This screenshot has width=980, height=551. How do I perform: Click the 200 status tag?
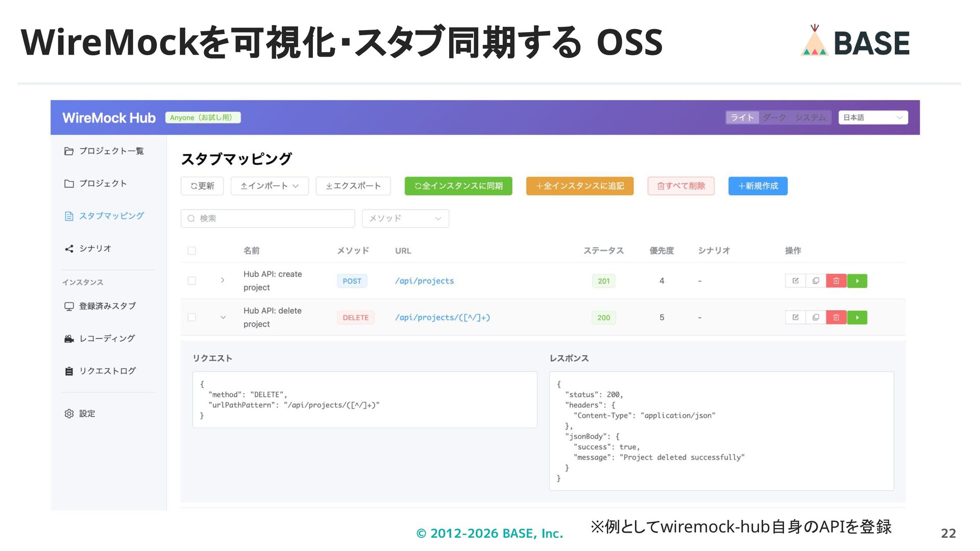(x=604, y=318)
